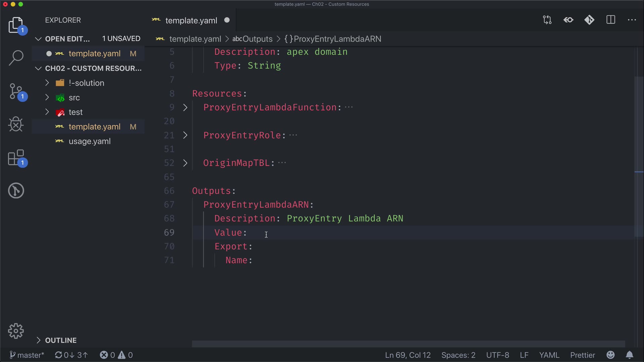Click the Split Editor Right icon
Screen dimensions: 644x362
click(611, 20)
